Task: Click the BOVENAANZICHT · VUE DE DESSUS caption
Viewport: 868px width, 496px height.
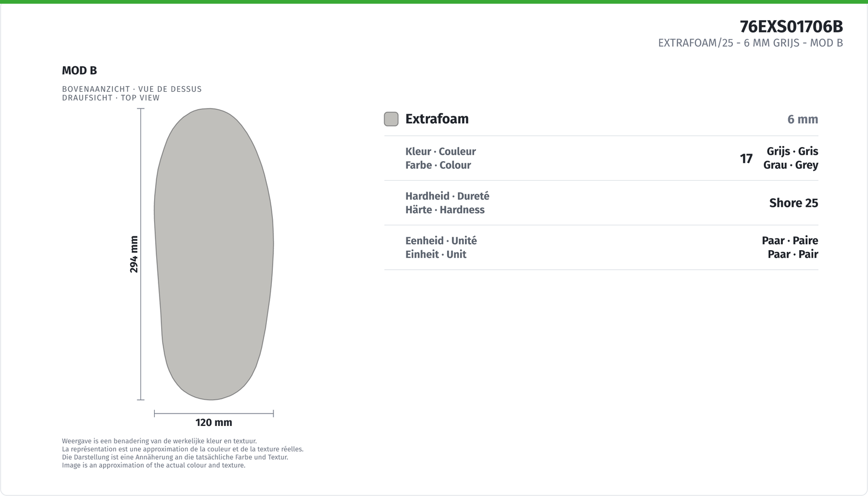Action: pyautogui.click(x=132, y=89)
